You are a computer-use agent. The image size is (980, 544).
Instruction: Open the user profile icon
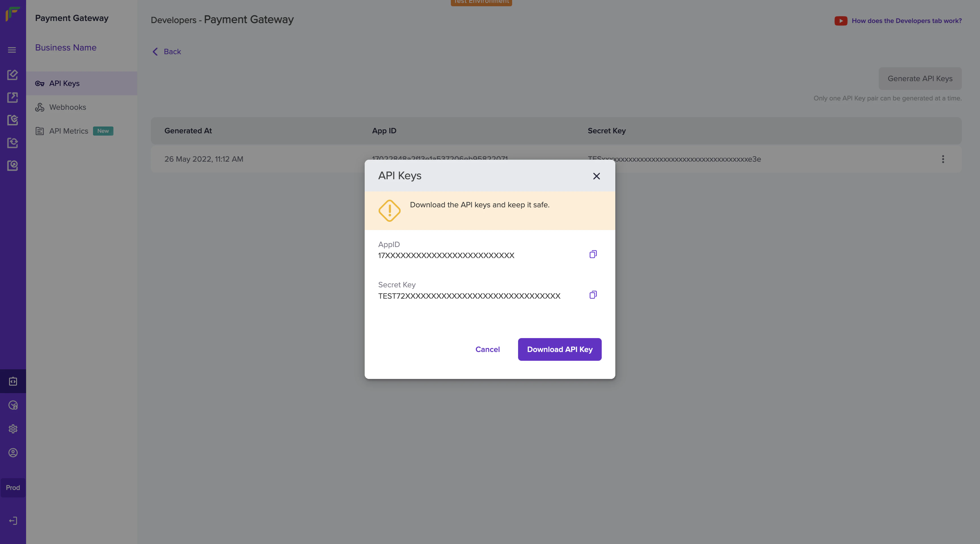(12, 453)
